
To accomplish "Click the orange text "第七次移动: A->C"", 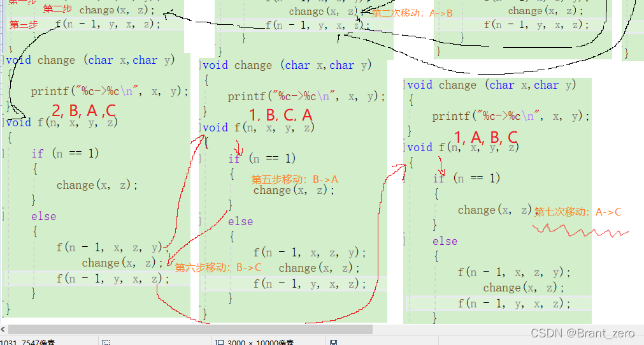I will (x=578, y=212).
